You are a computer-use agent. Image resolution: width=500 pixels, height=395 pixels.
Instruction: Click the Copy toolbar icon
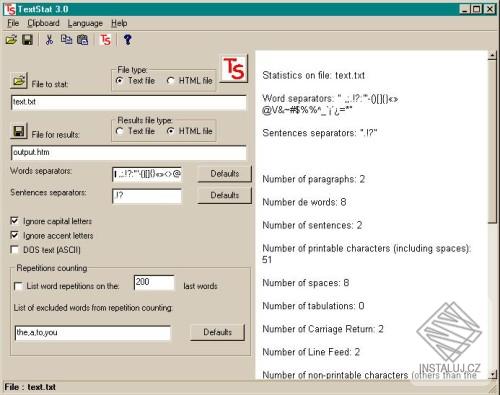66,40
